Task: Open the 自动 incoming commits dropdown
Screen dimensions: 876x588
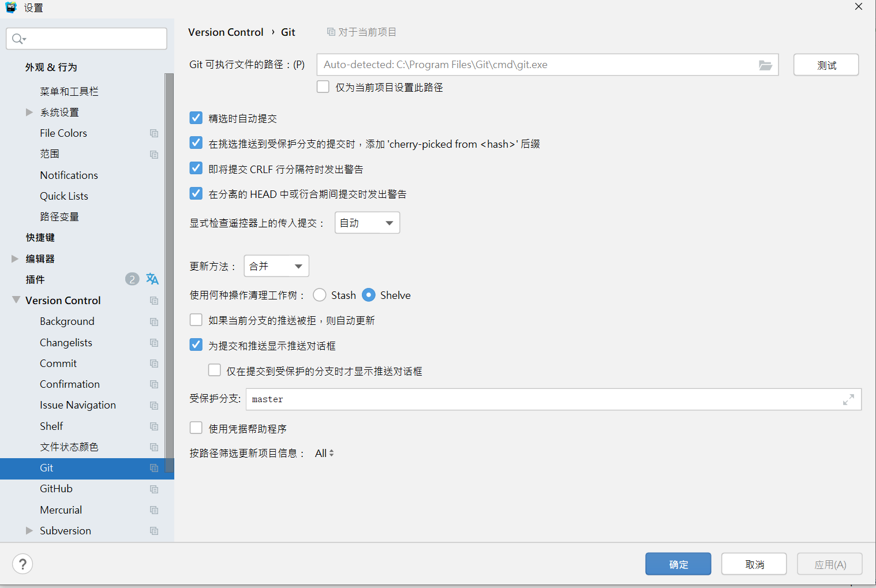Action: (x=367, y=223)
